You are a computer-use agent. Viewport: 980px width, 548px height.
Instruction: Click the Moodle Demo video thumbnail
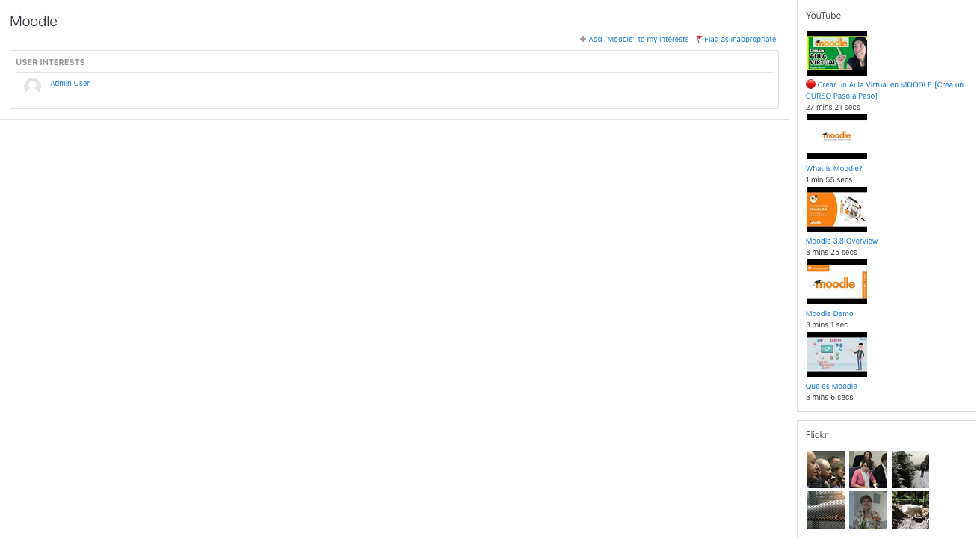(837, 282)
